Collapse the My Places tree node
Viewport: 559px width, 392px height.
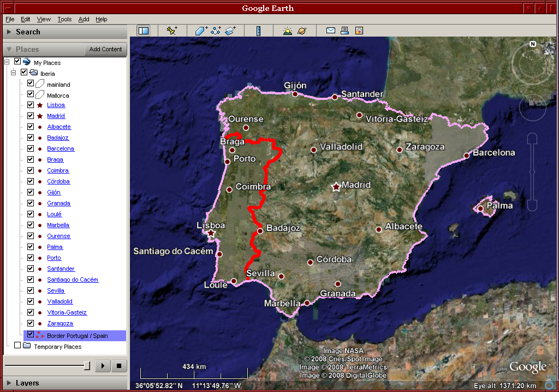click(7, 62)
